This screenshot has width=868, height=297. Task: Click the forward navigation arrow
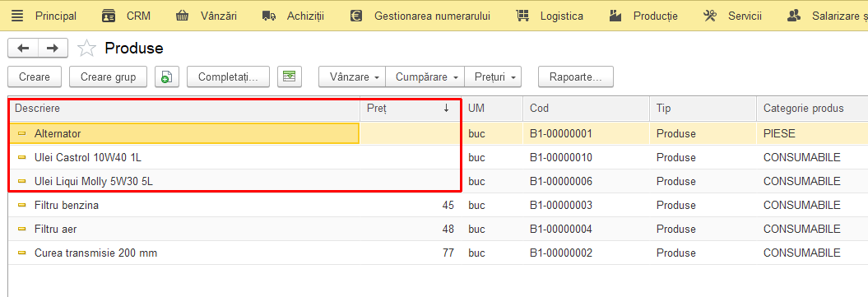pos(53,49)
